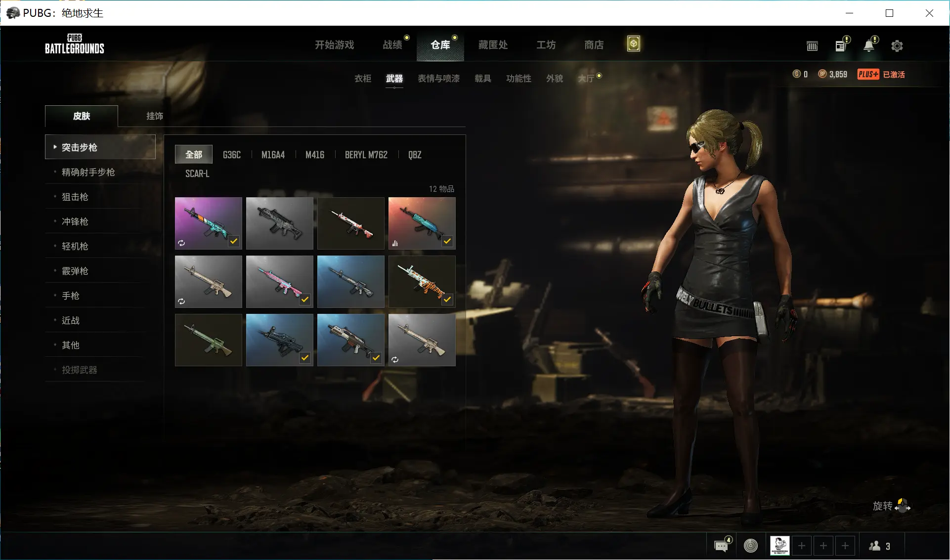950x560 pixels.
Task: Filter skins by M416
Action: tap(315, 155)
